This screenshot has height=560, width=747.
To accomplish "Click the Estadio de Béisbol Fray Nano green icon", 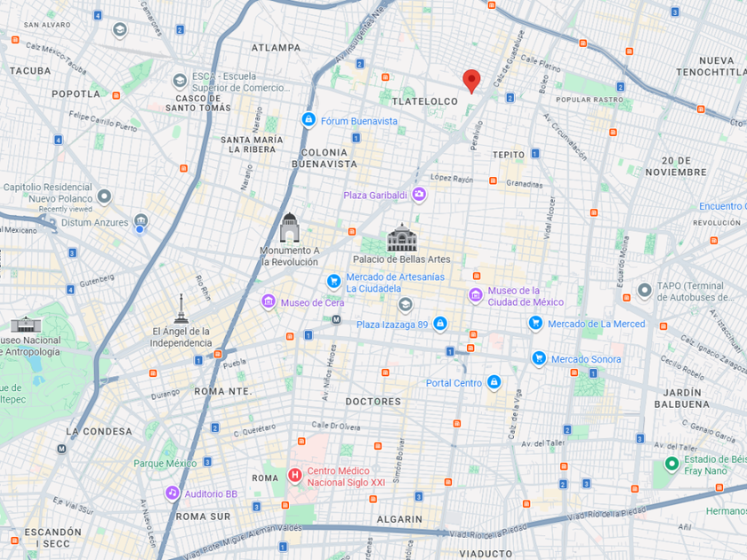I will click(671, 464).
